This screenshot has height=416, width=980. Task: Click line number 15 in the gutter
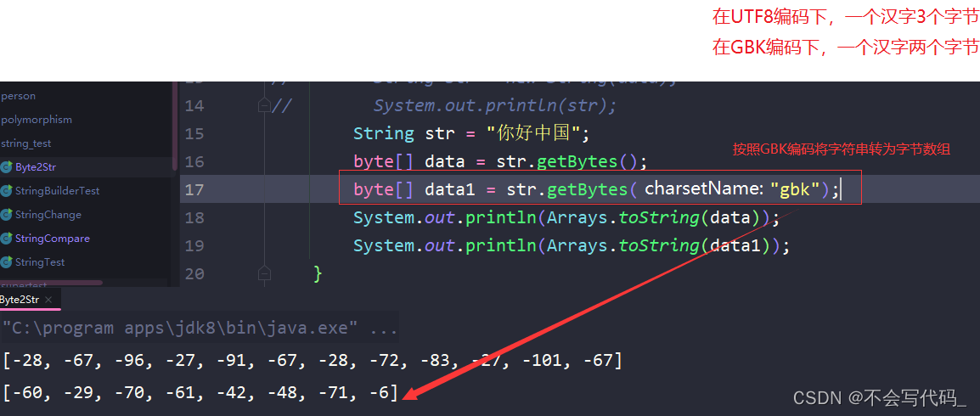[194, 133]
